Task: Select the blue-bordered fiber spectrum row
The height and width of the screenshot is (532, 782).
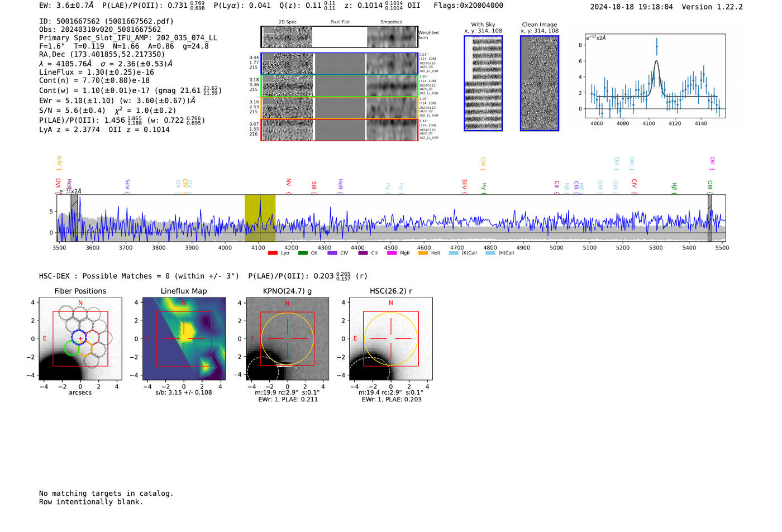Action: click(x=339, y=64)
